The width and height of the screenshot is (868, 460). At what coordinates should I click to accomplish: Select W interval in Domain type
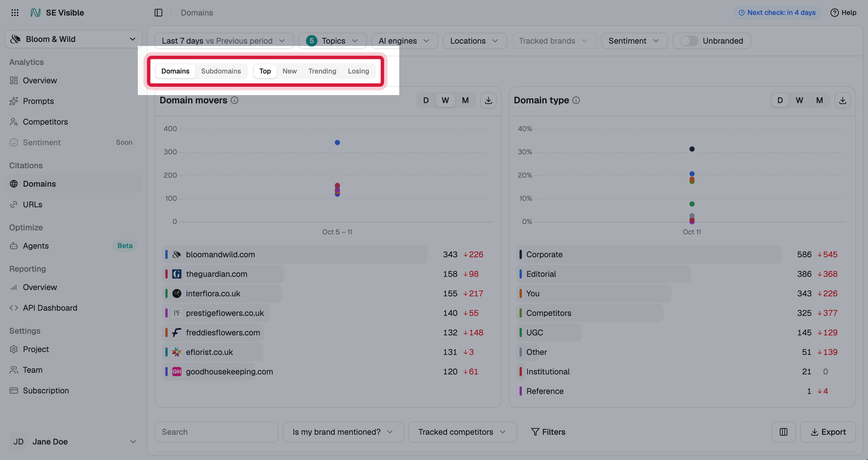pos(799,100)
